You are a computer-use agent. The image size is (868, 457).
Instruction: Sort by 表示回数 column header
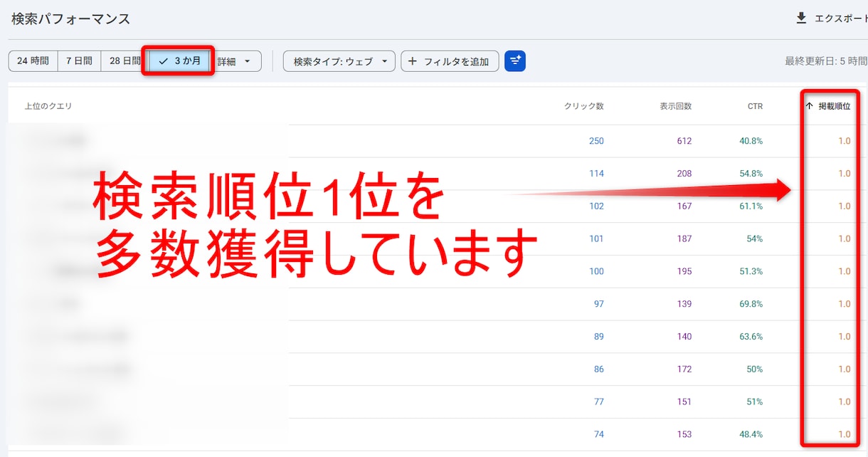click(675, 106)
